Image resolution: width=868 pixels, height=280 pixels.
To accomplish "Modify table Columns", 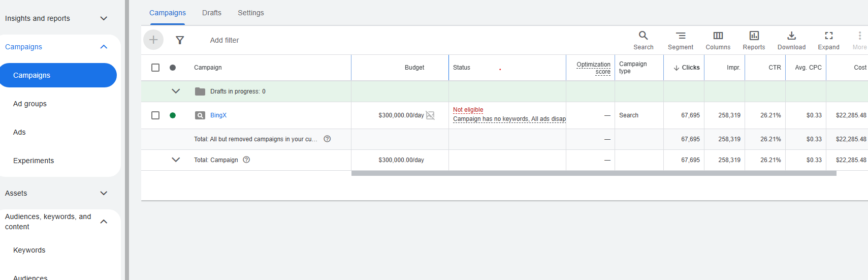I will point(718,40).
